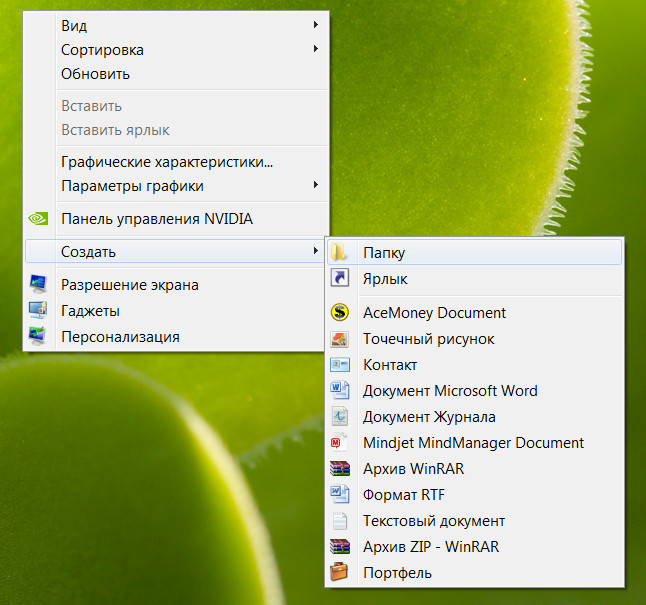
Task: Click the Персонализация monitor icon
Action: [x=37, y=336]
